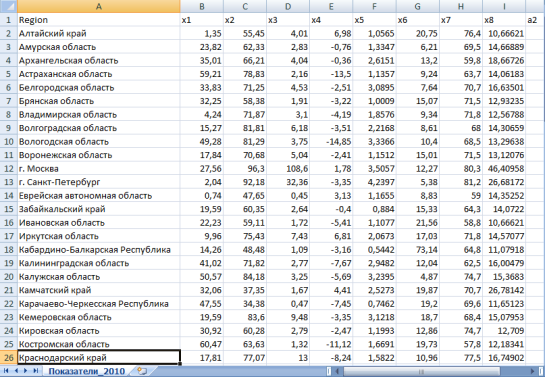The image size is (546, 377).
Task: Select the Белгородская область cell
Action: pyautogui.click(x=99, y=87)
